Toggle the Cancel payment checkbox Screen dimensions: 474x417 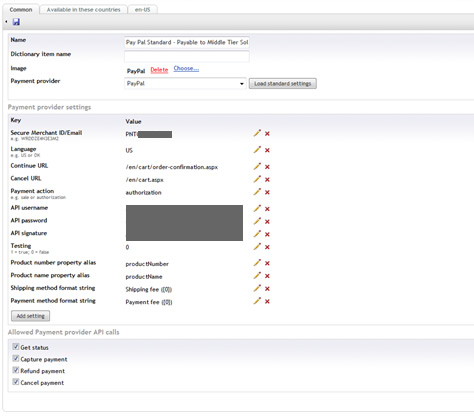(16, 382)
